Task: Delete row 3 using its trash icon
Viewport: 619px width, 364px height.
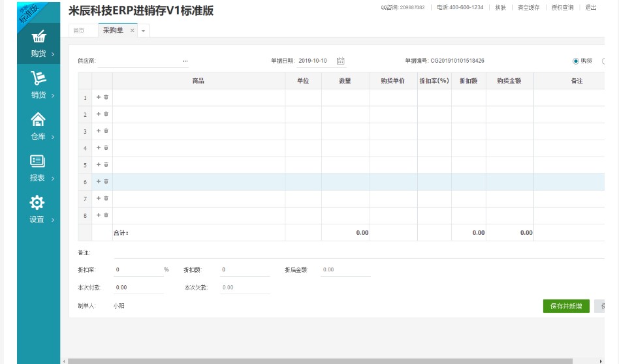Action: pyautogui.click(x=106, y=131)
